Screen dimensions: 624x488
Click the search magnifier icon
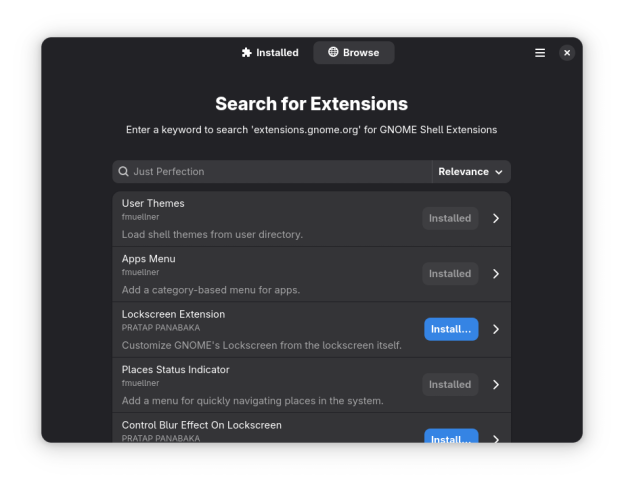(x=124, y=172)
